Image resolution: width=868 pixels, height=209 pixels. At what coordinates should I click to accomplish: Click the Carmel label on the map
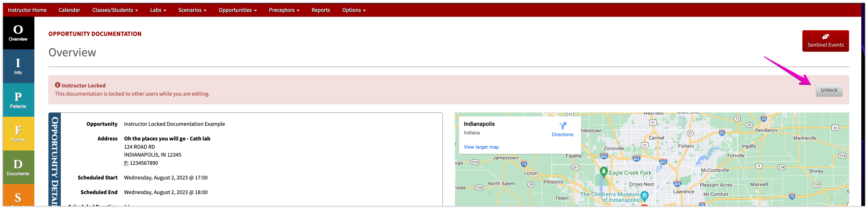click(x=656, y=138)
